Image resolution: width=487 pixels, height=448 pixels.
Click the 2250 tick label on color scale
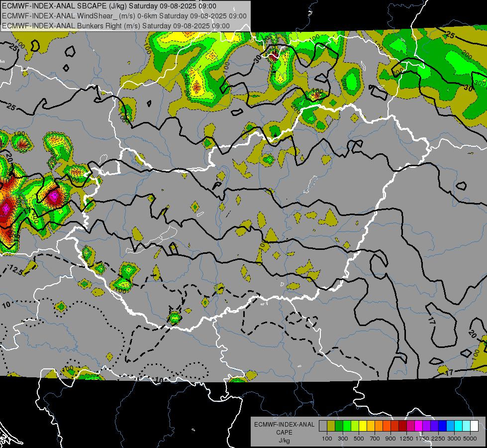pos(438,439)
